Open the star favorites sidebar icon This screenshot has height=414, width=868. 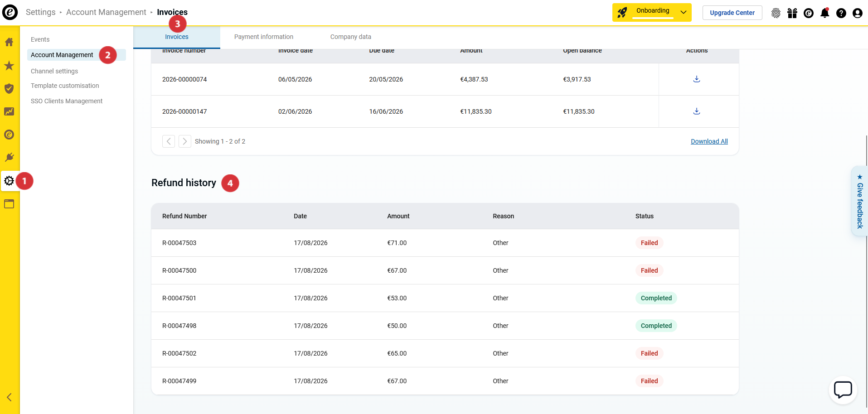tap(9, 66)
